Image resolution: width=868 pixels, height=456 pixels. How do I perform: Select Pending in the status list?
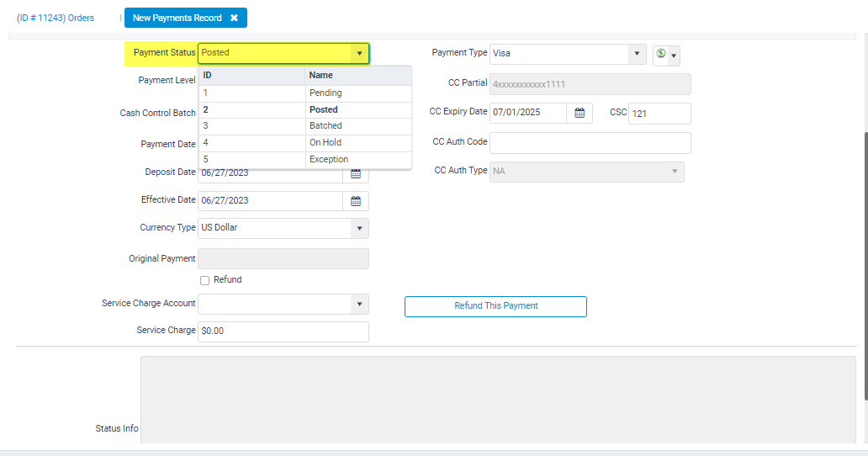(x=305, y=93)
